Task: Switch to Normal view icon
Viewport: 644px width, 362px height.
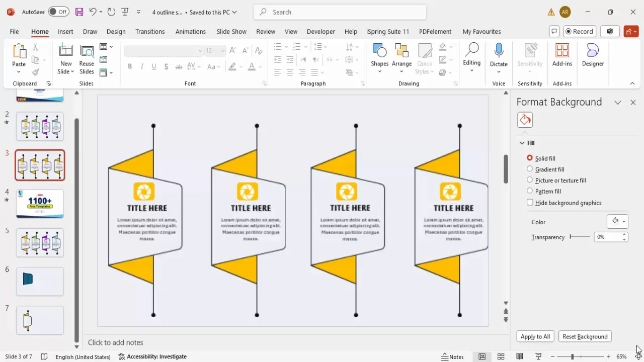Action: click(482, 356)
